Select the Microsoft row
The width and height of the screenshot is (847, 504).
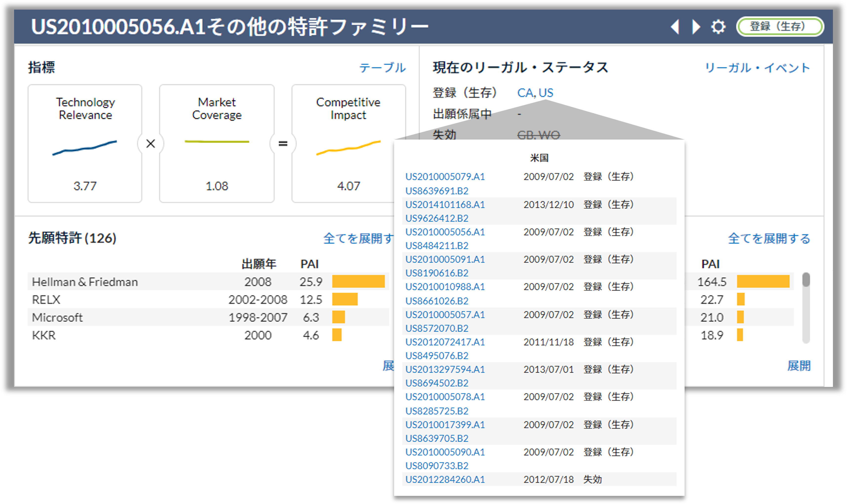coord(208,317)
